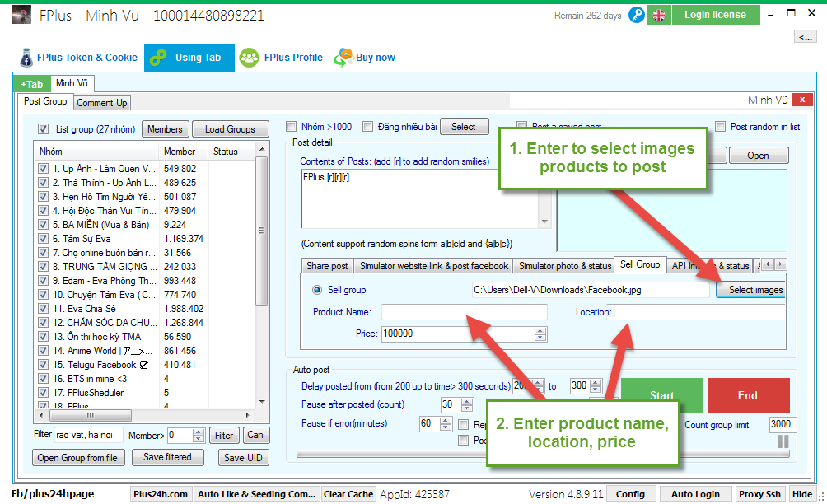Uncheck group 6. Tâm Sự Eva
This screenshot has height=504, width=827.
[x=44, y=239]
